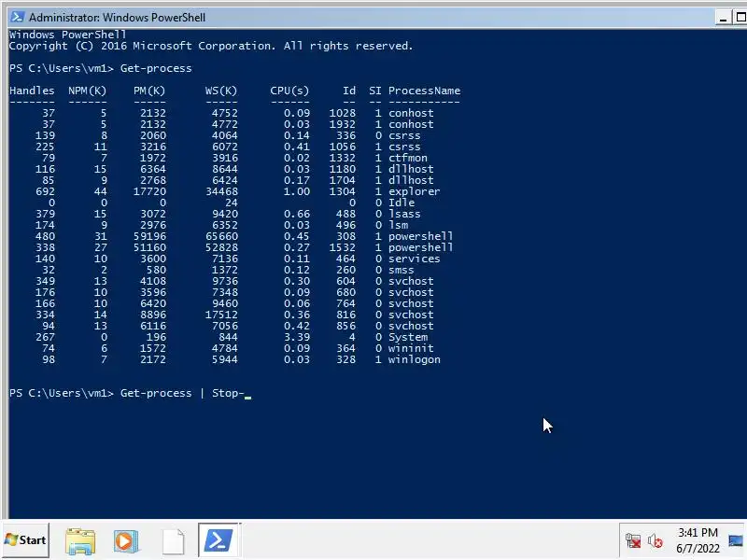
Task: Click the date 6/7/2022 in tray
Action: [698, 549]
